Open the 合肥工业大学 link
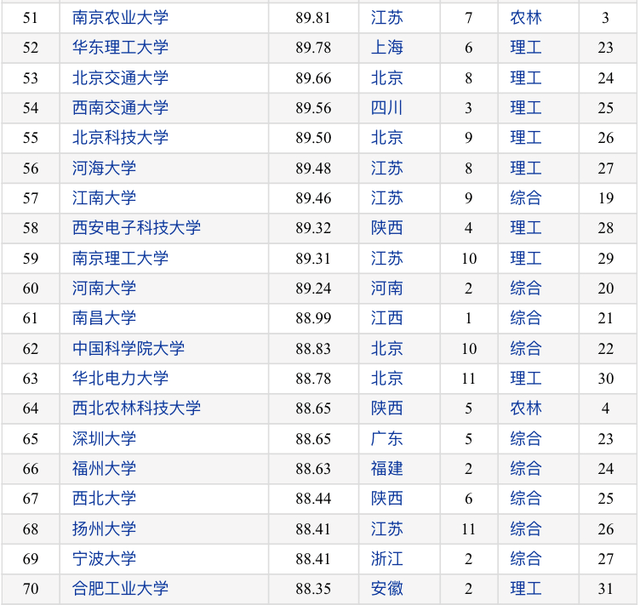Image resolution: width=640 pixels, height=605 pixels. tap(120, 589)
